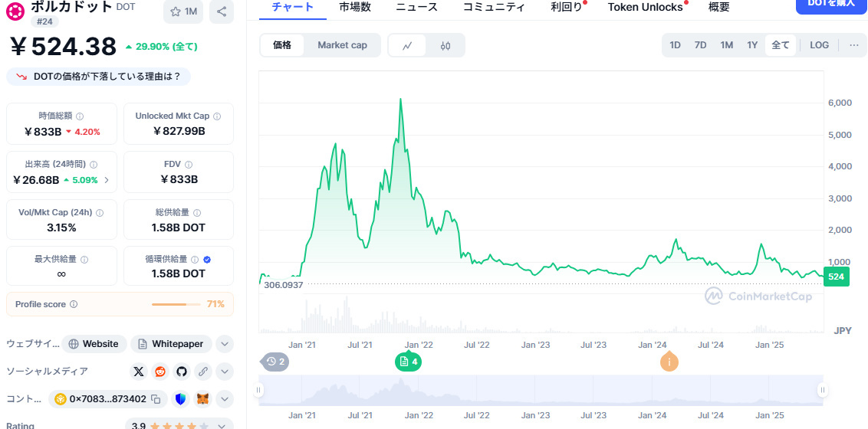Image resolution: width=868 pixels, height=429 pixels.
Task: Click the right range slider handle
Action: [x=823, y=390]
